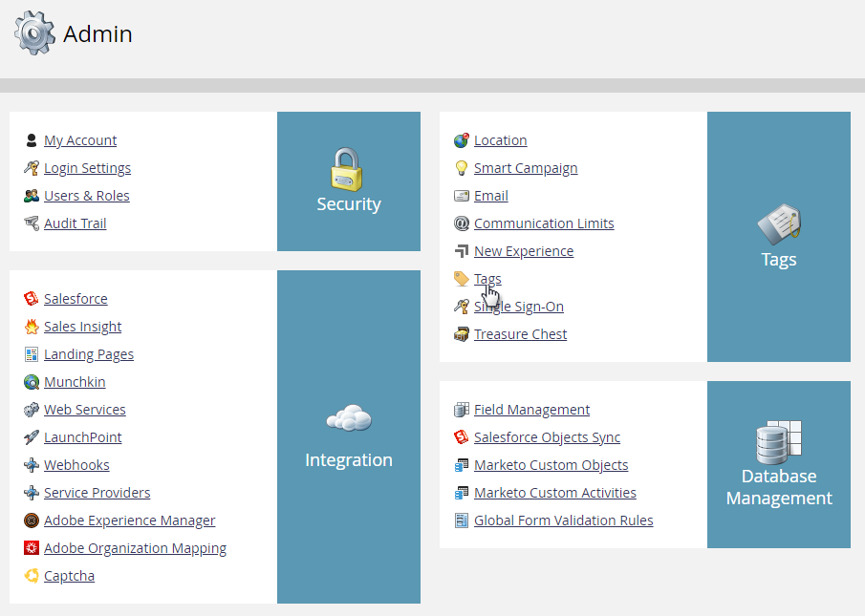
Task: Click the New Experience icon
Action: tap(462, 251)
